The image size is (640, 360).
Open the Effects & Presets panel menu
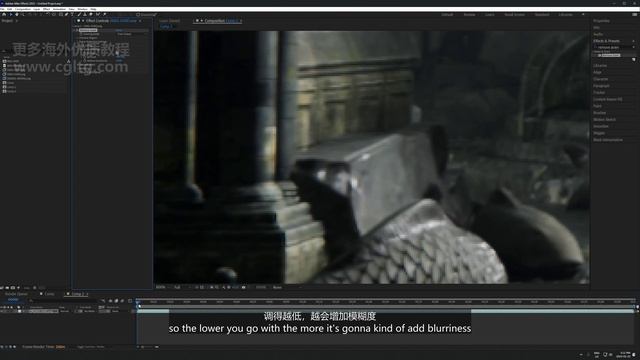(633, 41)
